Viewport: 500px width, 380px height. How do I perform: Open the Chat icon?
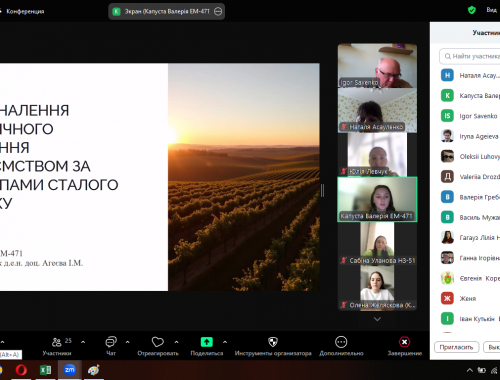click(111, 342)
